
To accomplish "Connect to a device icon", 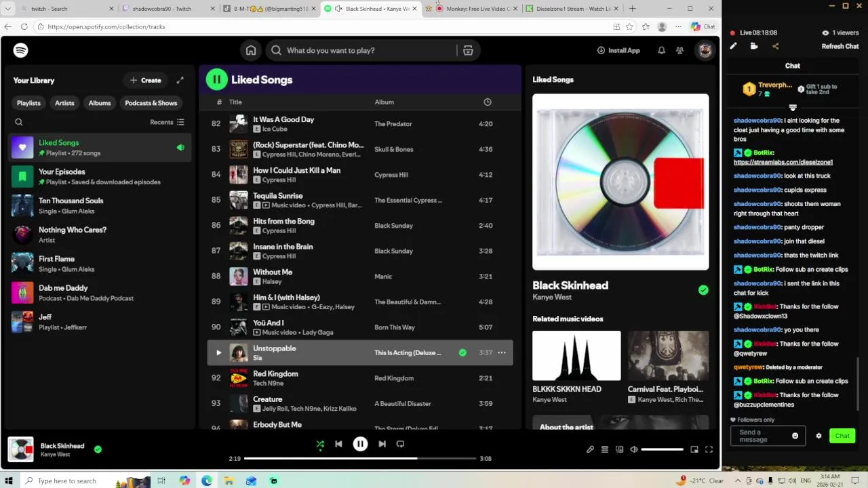I will (619, 449).
